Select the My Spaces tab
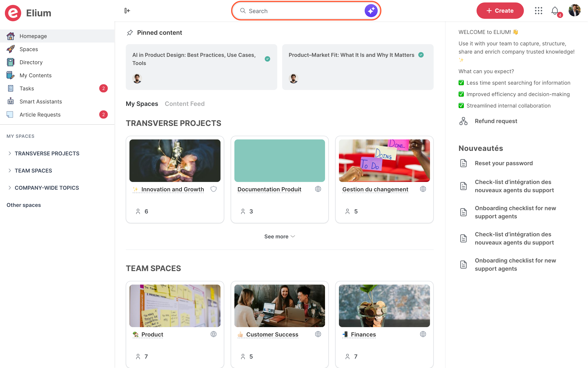Image resolution: width=588 pixels, height=368 pixels. click(x=142, y=104)
